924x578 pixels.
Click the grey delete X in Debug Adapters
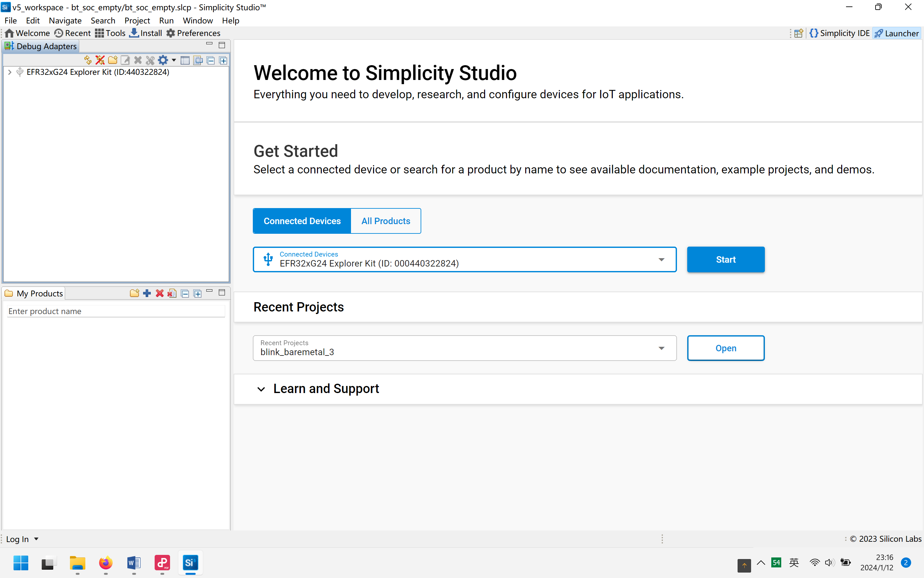click(x=138, y=60)
